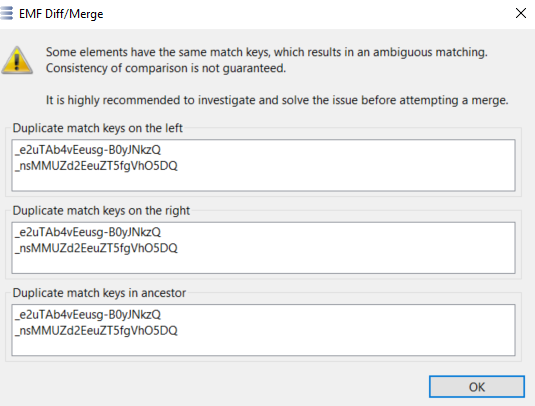
Task: Select _e2uTAb4vEeusg-B0yJNkzQ key in left list
Action: (88, 150)
